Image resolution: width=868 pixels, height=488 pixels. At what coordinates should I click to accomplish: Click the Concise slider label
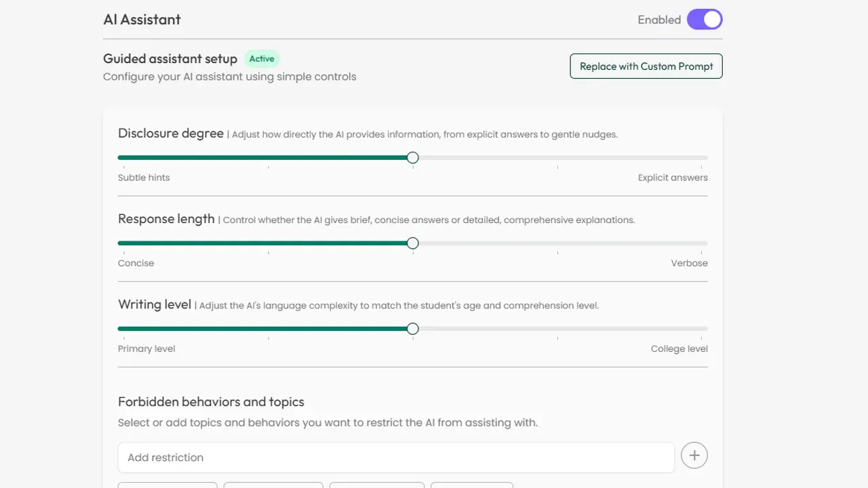[136, 263]
